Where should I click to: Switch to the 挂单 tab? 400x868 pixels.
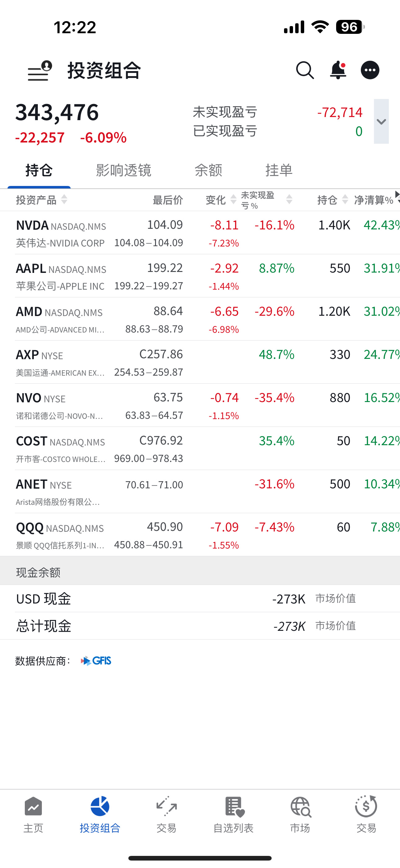[x=279, y=170]
